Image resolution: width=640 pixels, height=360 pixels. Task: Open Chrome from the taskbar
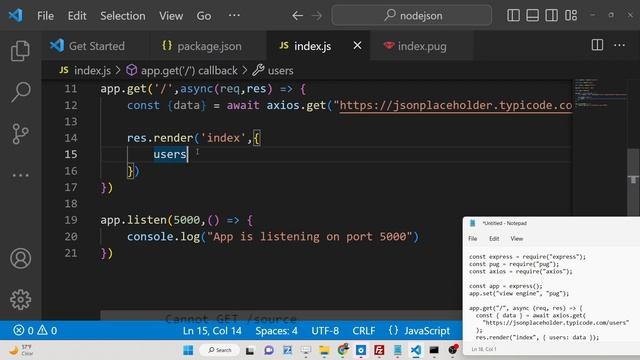click(343, 350)
